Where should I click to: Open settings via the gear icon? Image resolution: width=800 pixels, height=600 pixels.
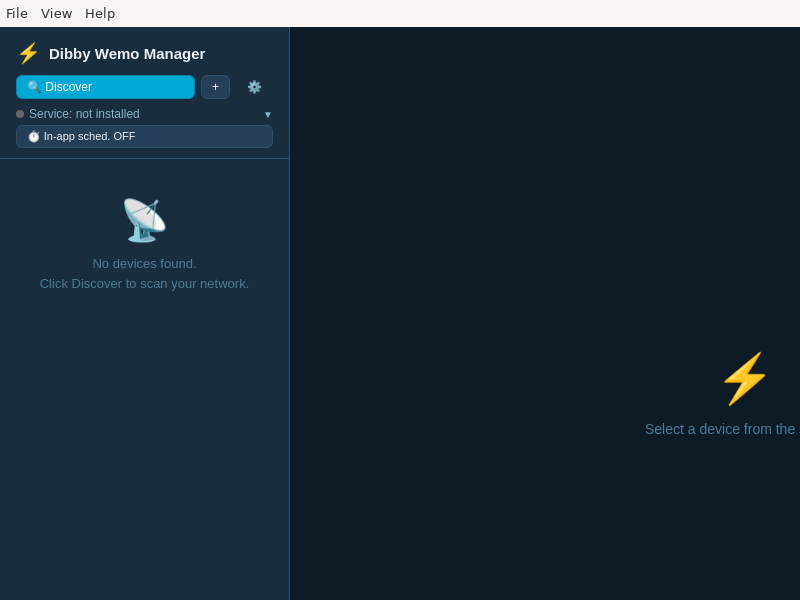254,87
